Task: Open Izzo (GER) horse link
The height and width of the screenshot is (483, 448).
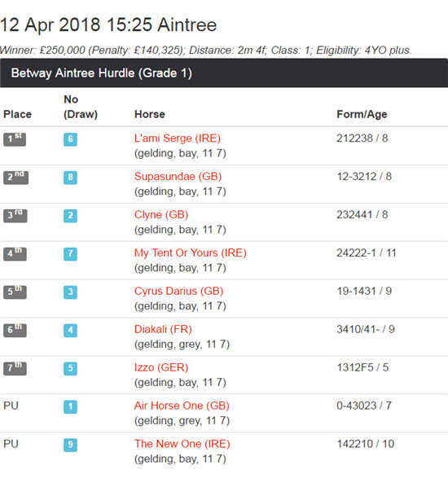Action: (161, 367)
